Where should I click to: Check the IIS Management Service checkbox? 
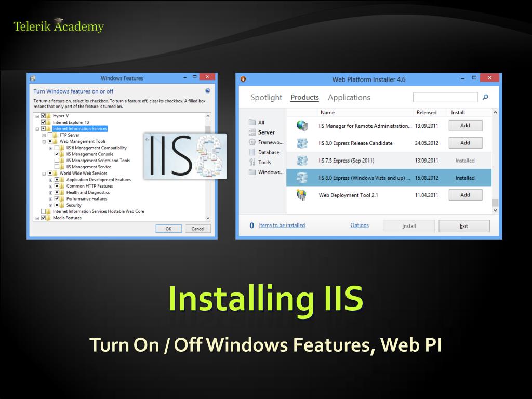tap(57, 167)
